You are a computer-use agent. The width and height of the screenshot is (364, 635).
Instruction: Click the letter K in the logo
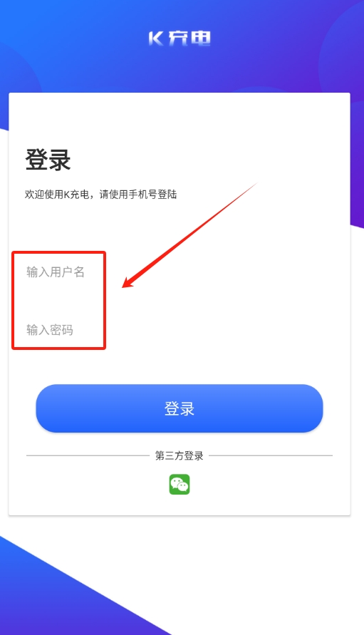(x=156, y=38)
